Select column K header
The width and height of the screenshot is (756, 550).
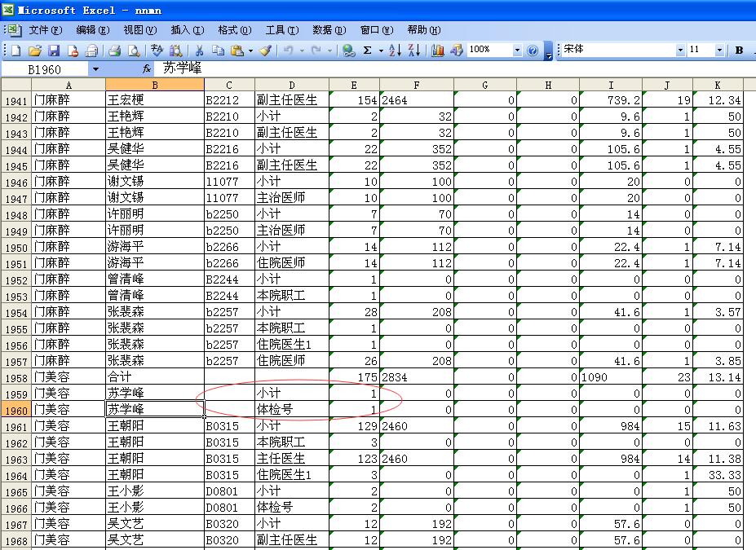pyautogui.click(x=718, y=85)
